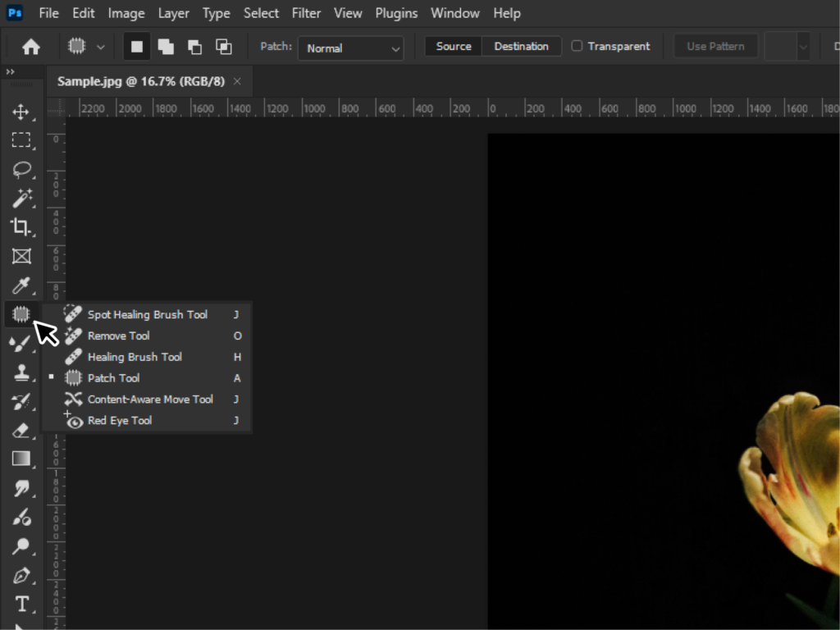Switch patch mode to Destination
Image resolution: width=840 pixels, height=630 pixels.
[x=522, y=46]
